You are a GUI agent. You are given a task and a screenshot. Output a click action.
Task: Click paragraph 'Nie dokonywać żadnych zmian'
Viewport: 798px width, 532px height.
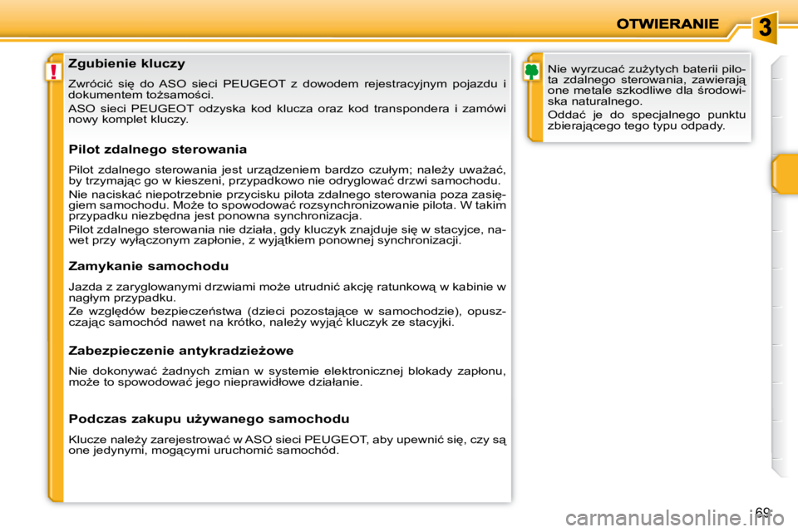click(287, 377)
